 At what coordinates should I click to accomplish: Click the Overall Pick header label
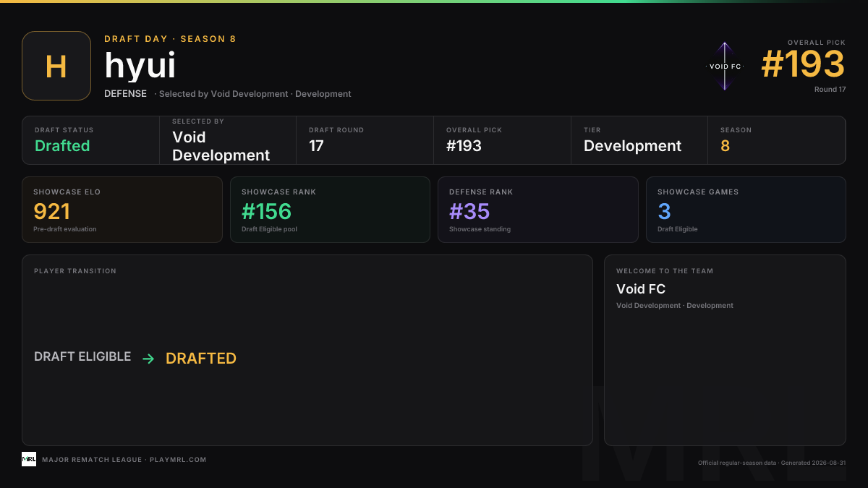coord(817,43)
